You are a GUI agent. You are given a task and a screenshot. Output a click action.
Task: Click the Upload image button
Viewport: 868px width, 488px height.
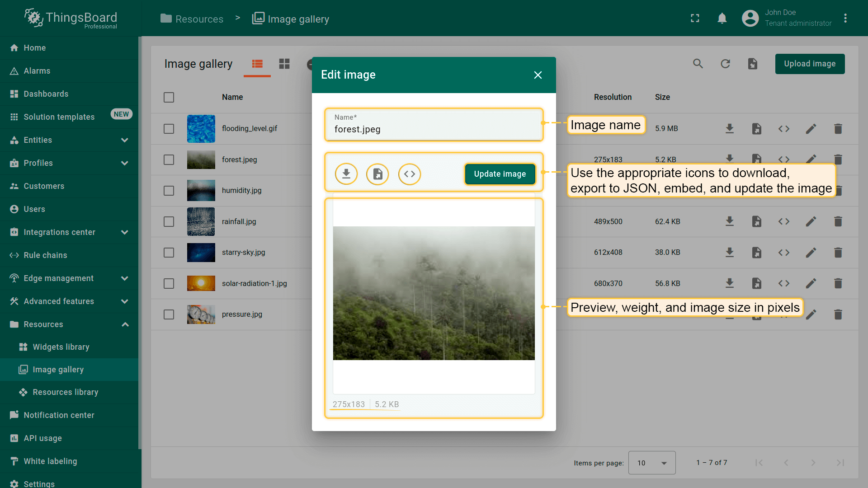pyautogui.click(x=809, y=64)
